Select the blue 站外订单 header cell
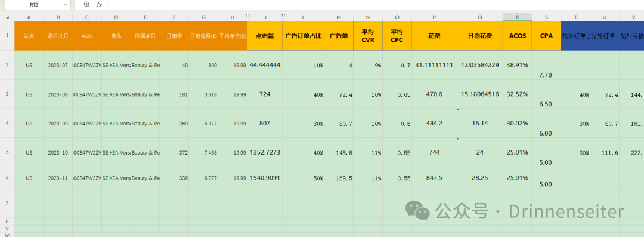The image size is (644, 237). [605, 36]
